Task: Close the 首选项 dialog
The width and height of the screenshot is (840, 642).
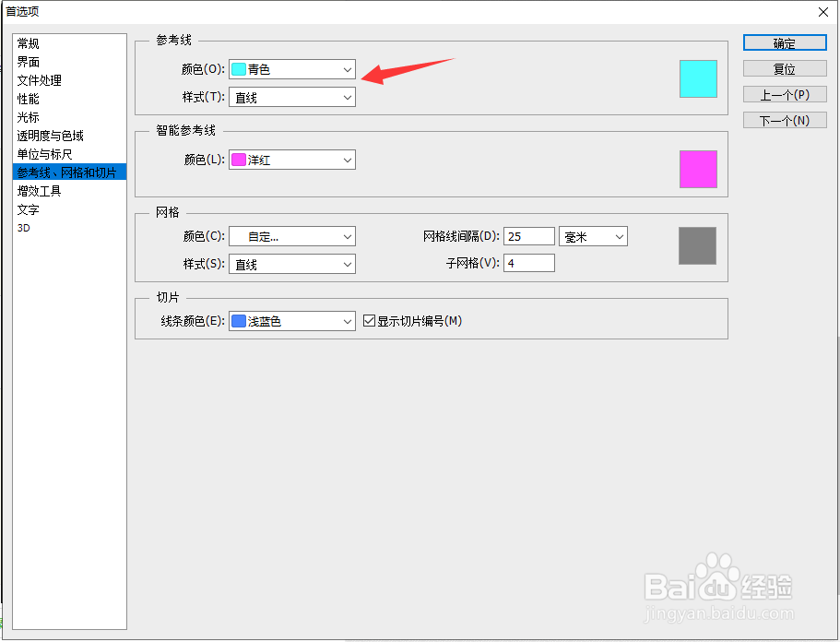Action: pos(823,12)
